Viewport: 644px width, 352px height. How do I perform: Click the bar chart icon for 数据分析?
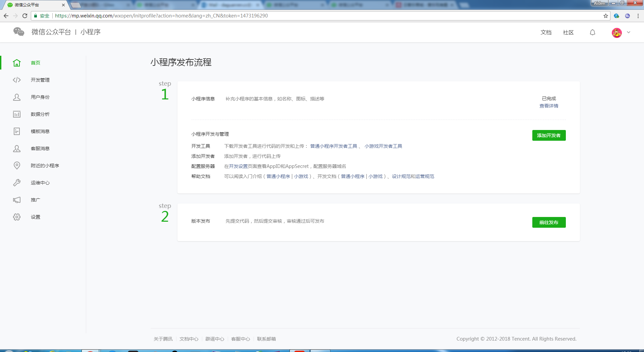17,114
